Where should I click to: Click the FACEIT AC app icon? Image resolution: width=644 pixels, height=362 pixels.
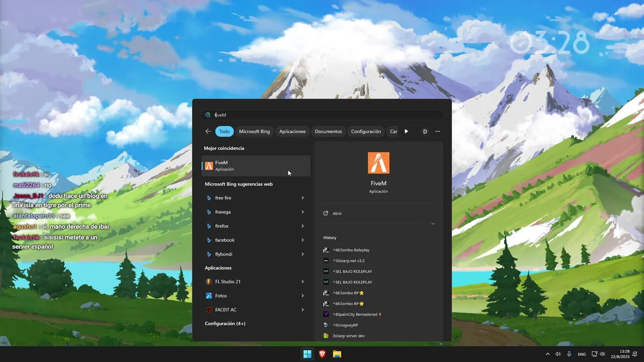(x=209, y=310)
